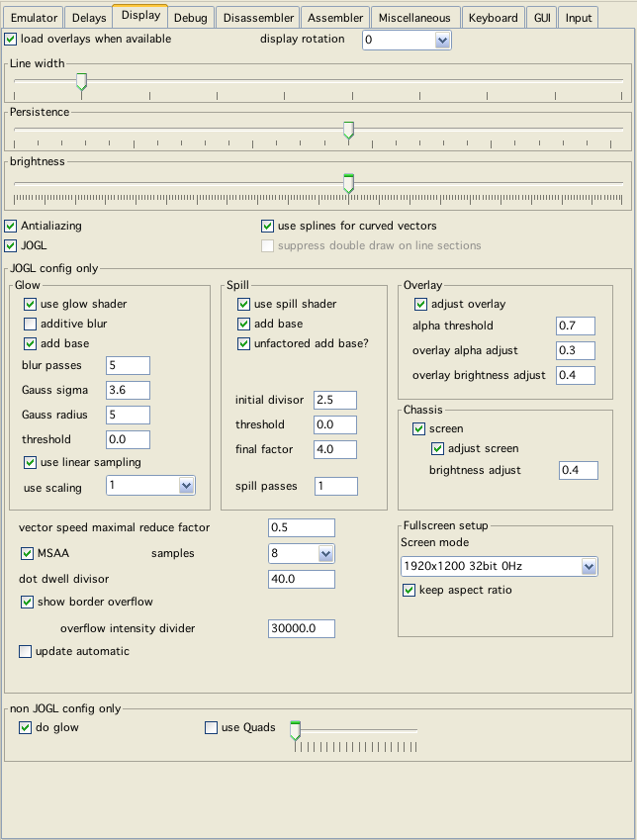637x840 pixels.
Task: Open the Disassembler tab
Action: click(x=257, y=18)
